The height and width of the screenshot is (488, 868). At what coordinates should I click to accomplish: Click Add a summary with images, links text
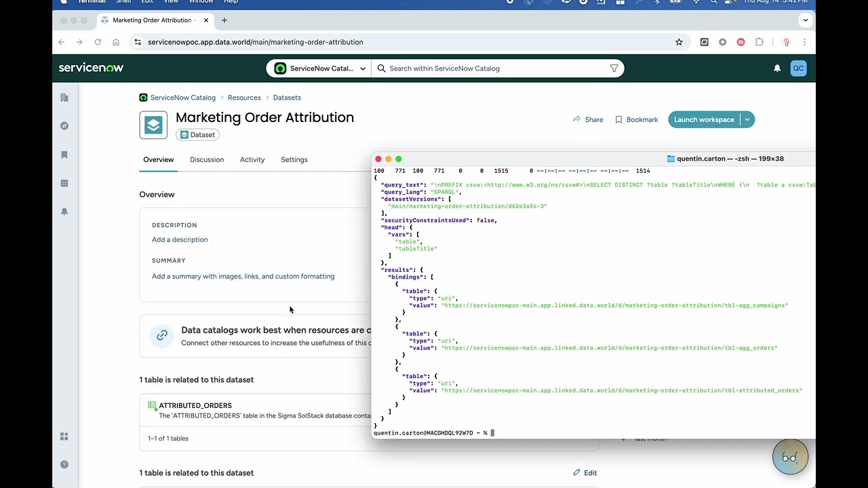243,277
